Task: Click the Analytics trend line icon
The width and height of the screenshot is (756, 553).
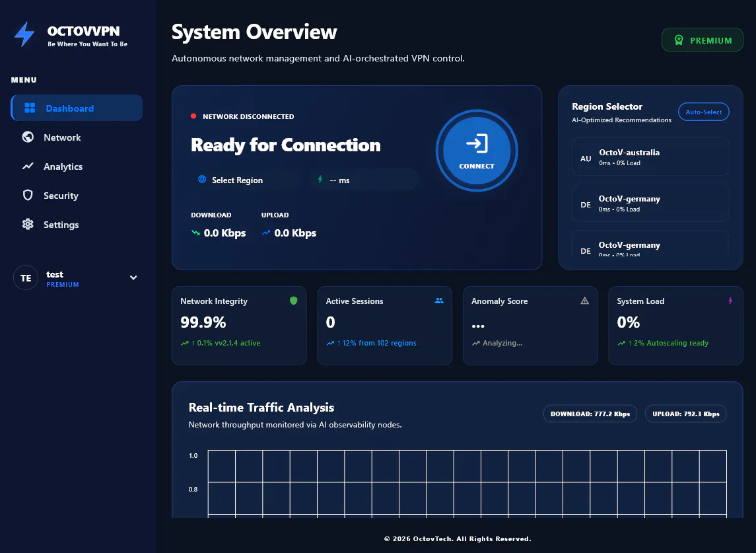Action: point(28,166)
